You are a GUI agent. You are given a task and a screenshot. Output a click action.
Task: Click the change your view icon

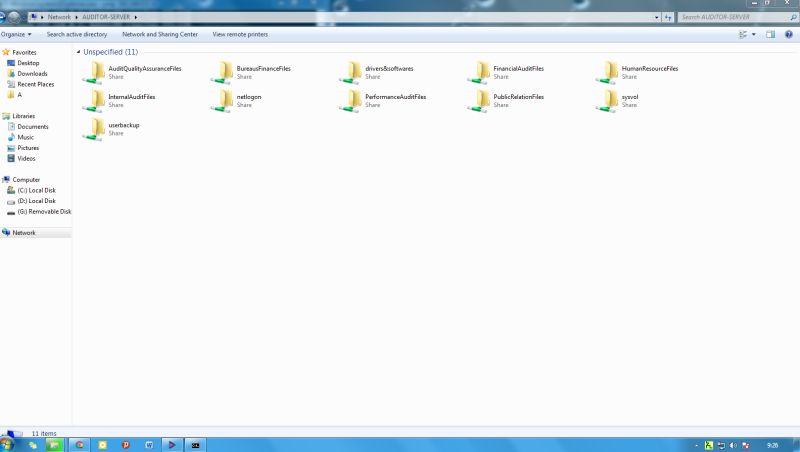743,35
